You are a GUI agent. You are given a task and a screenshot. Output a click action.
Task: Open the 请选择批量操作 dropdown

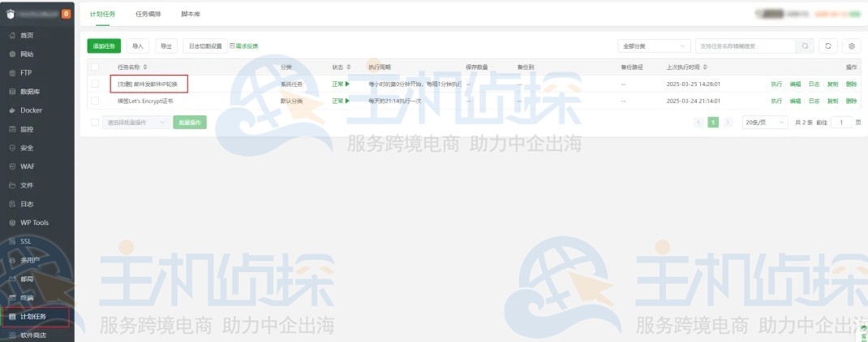tap(137, 123)
